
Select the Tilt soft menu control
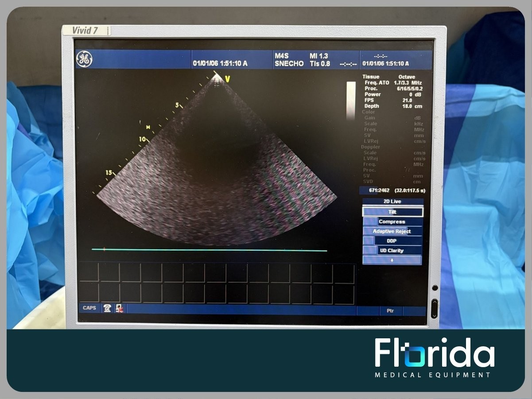(x=392, y=212)
